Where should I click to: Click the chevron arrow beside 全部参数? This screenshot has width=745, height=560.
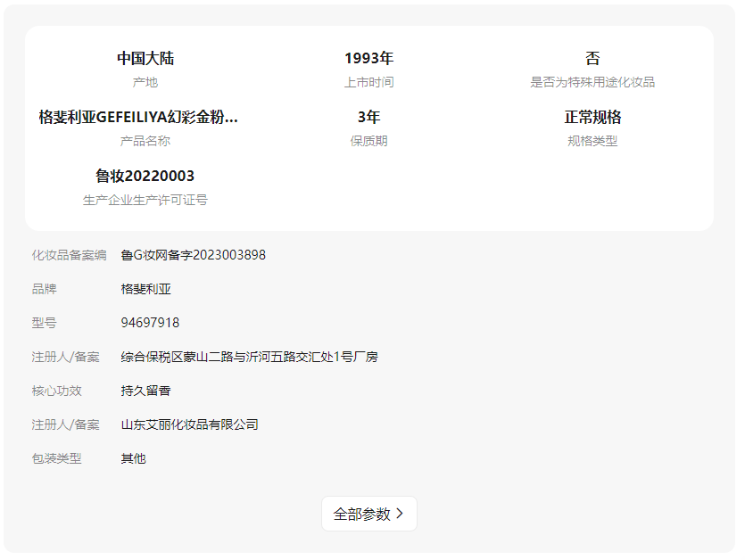click(x=400, y=514)
